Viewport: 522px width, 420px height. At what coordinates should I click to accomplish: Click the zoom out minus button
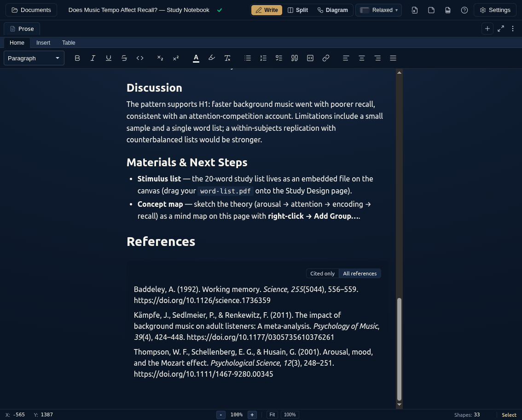(x=220, y=414)
